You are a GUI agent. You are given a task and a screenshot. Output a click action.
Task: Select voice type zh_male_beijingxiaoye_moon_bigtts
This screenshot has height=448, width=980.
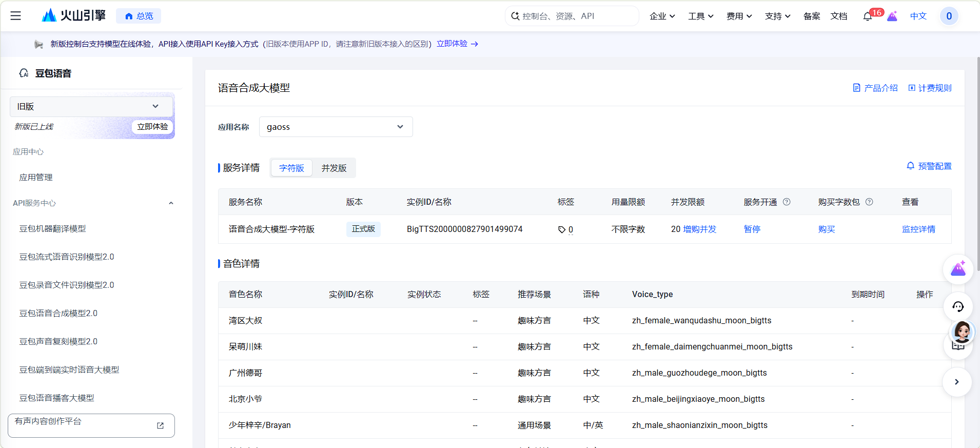[698, 399]
